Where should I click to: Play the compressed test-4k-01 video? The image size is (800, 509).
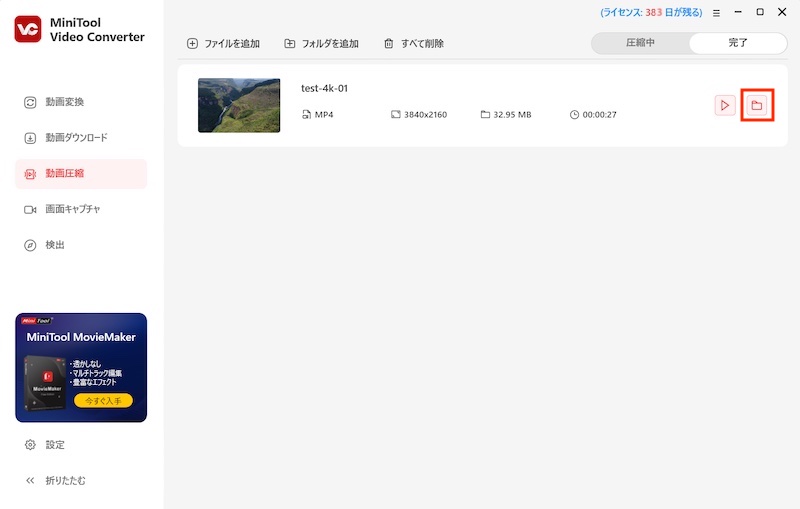tap(725, 105)
